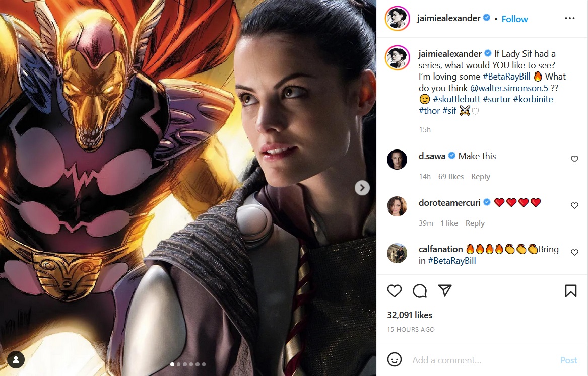Advance to the next photo in carousel
588x376 pixels.
coord(362,188)
